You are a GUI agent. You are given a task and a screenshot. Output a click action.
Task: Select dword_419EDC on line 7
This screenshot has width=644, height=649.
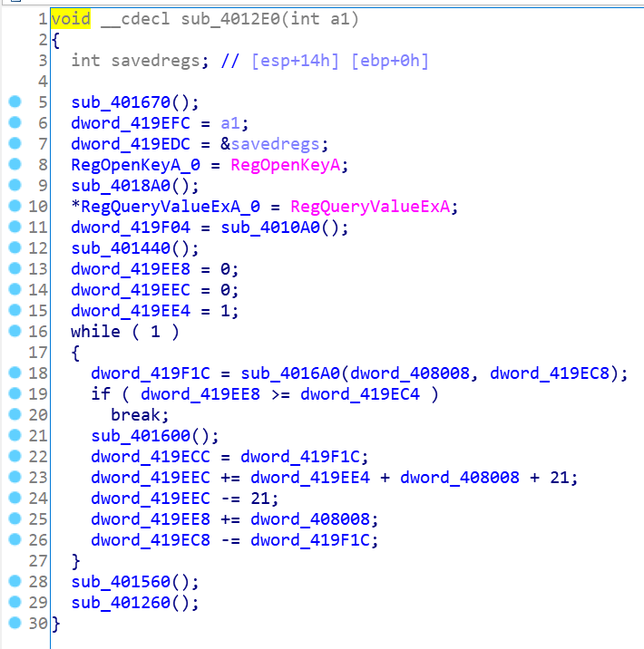131,144
